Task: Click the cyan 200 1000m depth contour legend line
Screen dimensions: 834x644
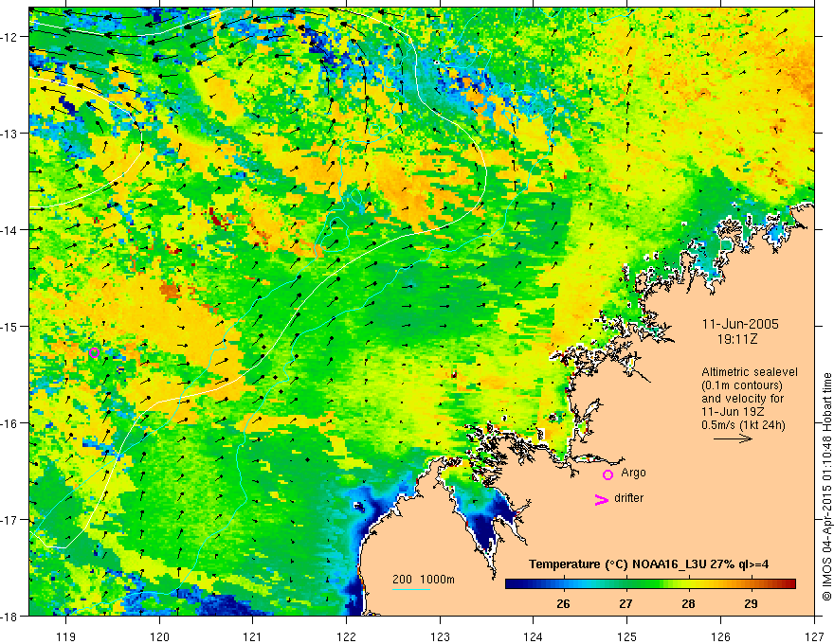Action: (411, 589)
